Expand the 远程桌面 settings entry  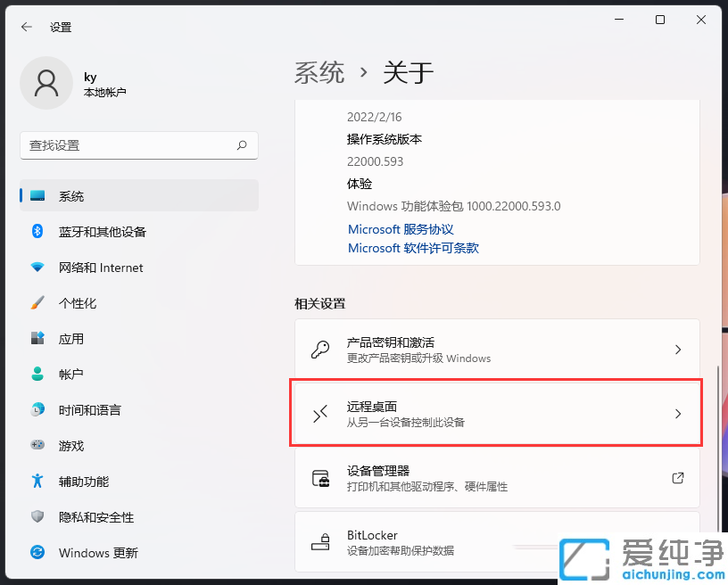pyautogui.click(x=496, y=412)
